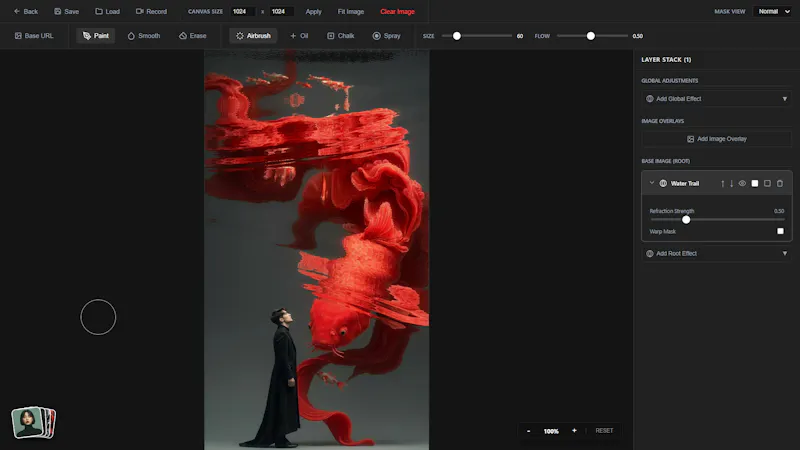Click Clear Image
Viewport: 800px width, 450px height.
coord(397,11)
